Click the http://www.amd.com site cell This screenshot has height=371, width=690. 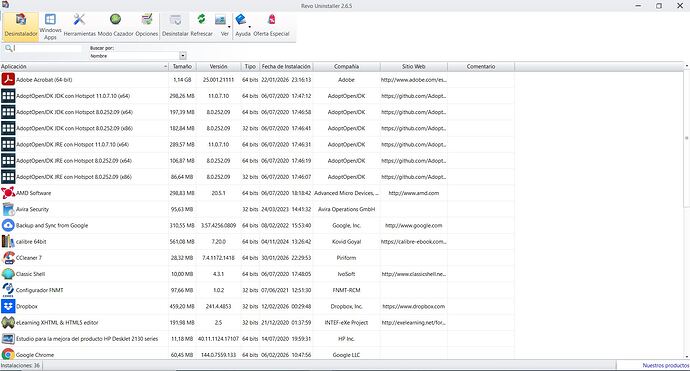coord(414,193)
